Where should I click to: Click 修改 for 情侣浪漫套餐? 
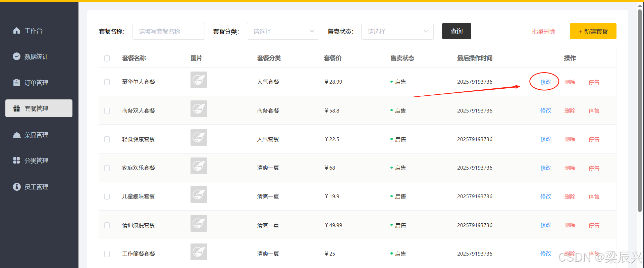(546, 225)
